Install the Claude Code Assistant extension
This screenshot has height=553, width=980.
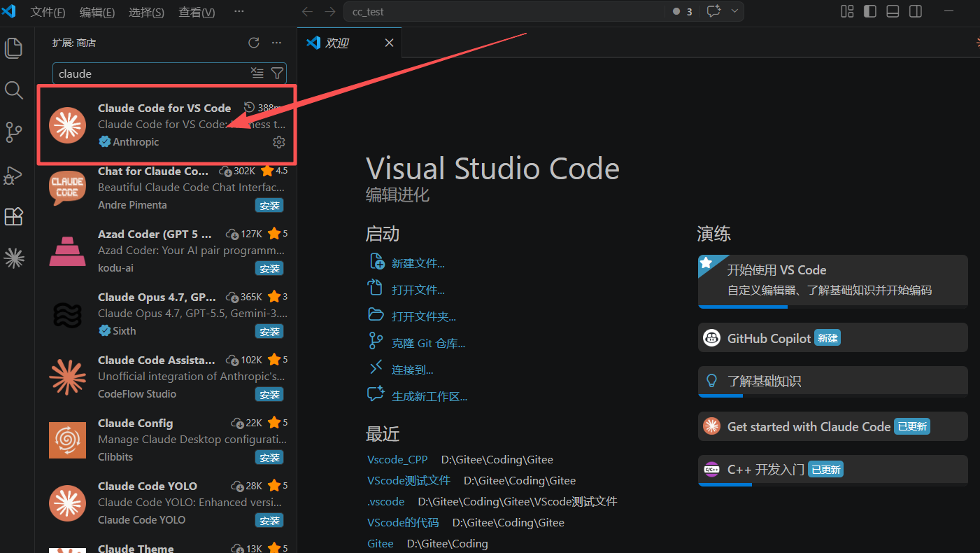(269, 394)
